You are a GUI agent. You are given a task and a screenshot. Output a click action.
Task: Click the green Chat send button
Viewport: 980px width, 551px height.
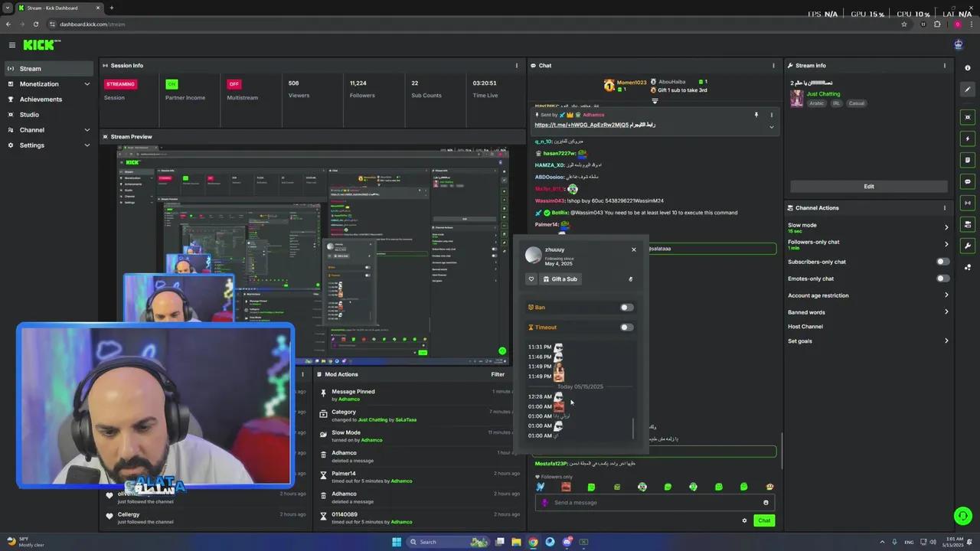point(764,520)
